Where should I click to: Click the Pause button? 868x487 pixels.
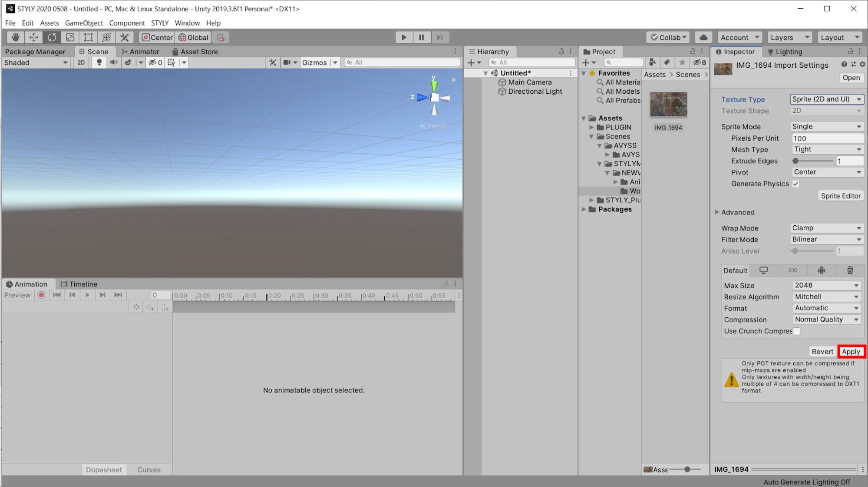pos(422,37)
